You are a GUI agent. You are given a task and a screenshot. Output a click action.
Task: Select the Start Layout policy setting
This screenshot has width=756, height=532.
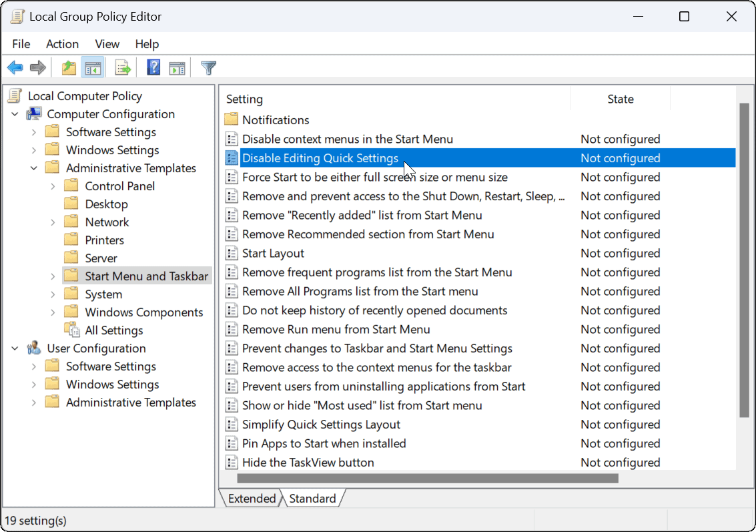pos(273,254)
